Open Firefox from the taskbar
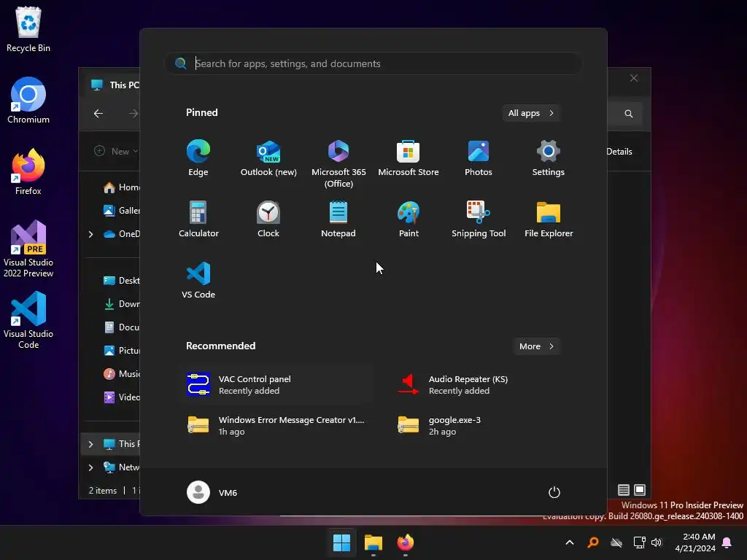This screenshot has width=747, height=560. [406, 542]
